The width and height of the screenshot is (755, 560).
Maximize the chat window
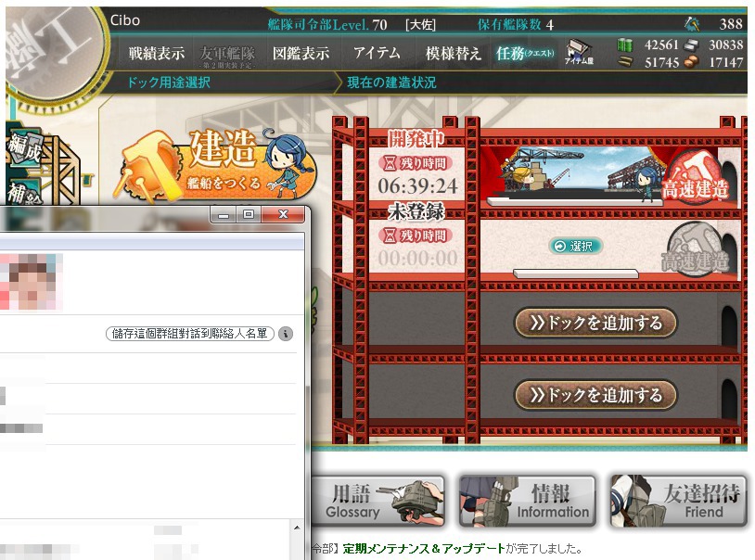[249, 215]
